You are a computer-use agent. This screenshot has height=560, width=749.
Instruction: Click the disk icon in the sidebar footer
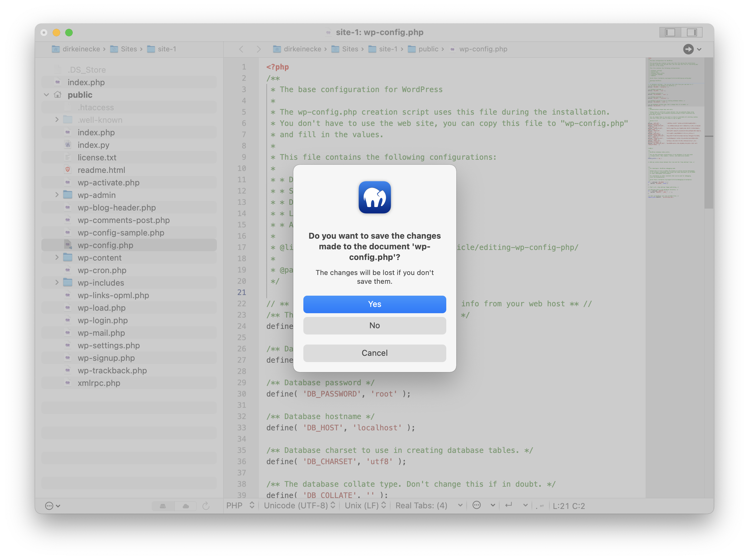tap(163, 506)
